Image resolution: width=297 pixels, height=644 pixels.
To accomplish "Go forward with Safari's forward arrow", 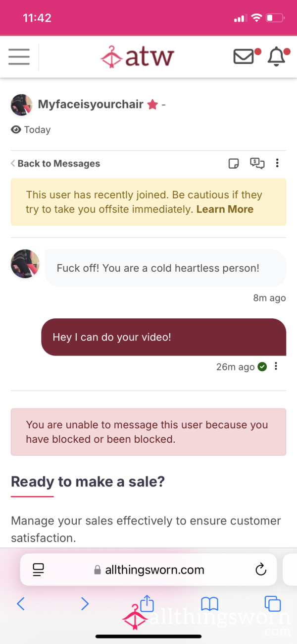I will (x=85, y=603).
